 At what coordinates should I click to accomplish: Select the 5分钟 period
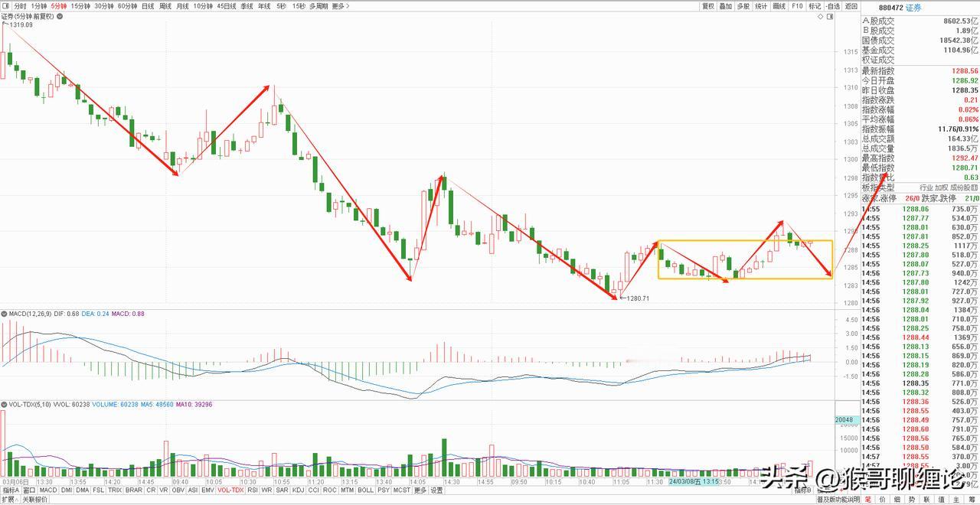click(59, 6)
